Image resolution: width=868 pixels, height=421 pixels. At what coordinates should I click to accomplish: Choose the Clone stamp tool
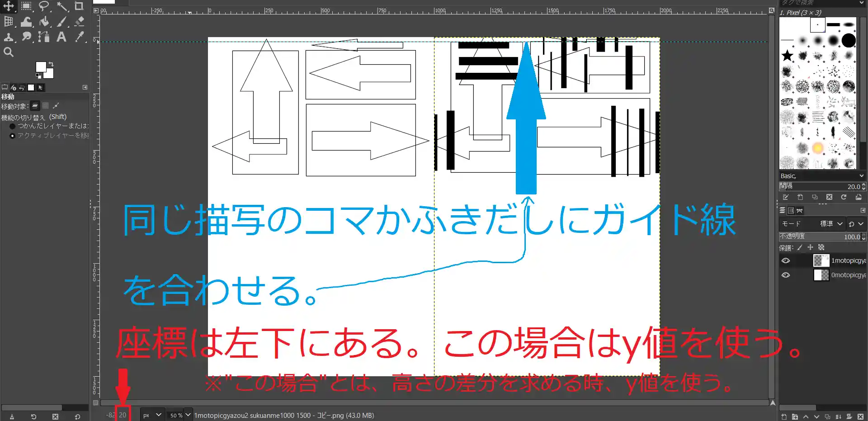click(9, 37)
